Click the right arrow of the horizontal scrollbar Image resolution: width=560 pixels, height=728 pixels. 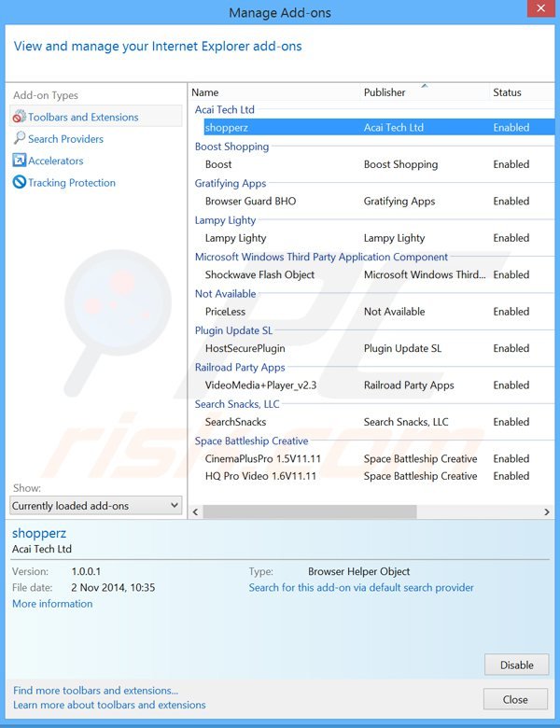click(547, 511)
